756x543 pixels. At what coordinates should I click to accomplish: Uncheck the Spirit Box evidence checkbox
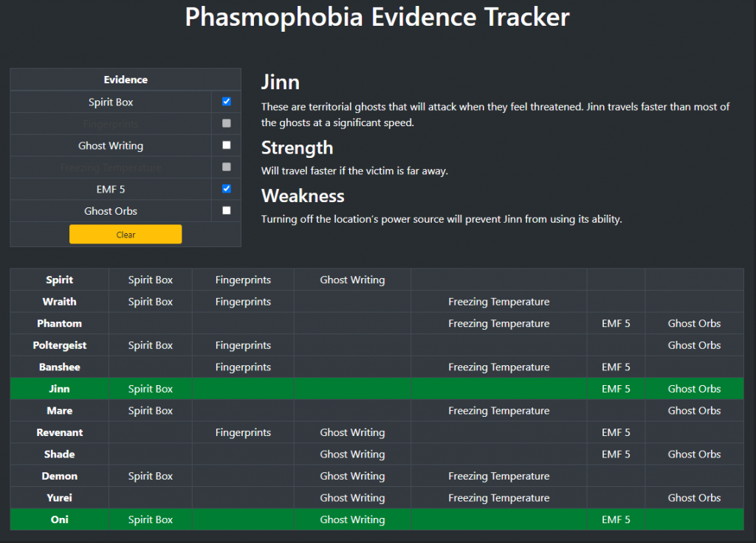[226, 101]
